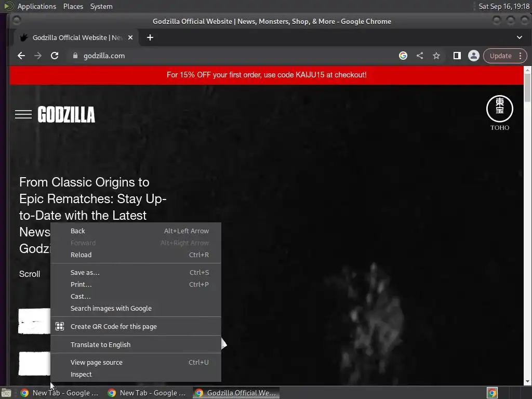Click the headline From Classic Origins to
This screenshot has width=532, height=399.
tap(84, 182)
